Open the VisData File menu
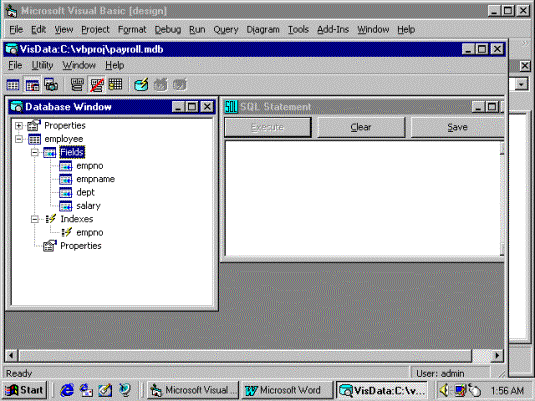Image resolution: width=535 pixels, height=401 pixels. pyautogui.click(x=15, y=65)
